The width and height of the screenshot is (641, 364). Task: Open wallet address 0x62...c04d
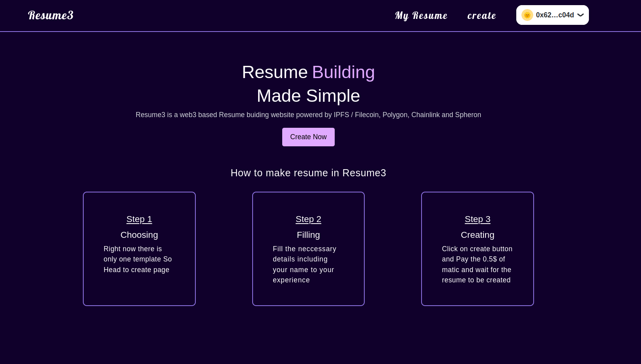pyautogui.click(x=553, y=15)
